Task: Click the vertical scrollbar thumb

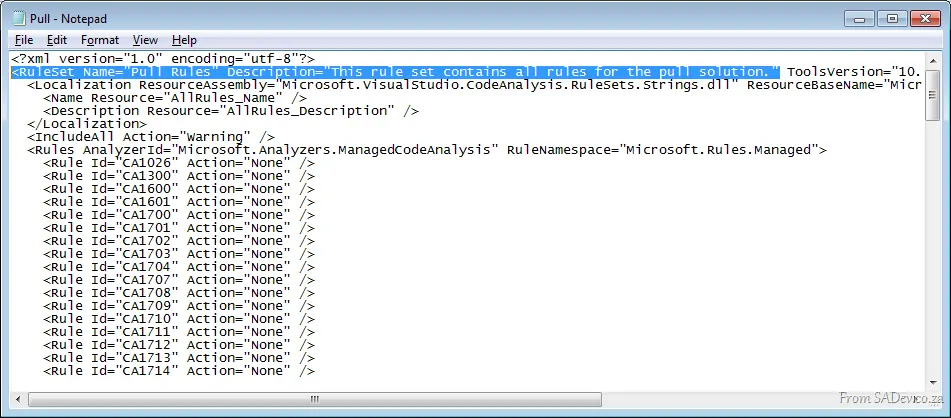Action: coord(933,95)
